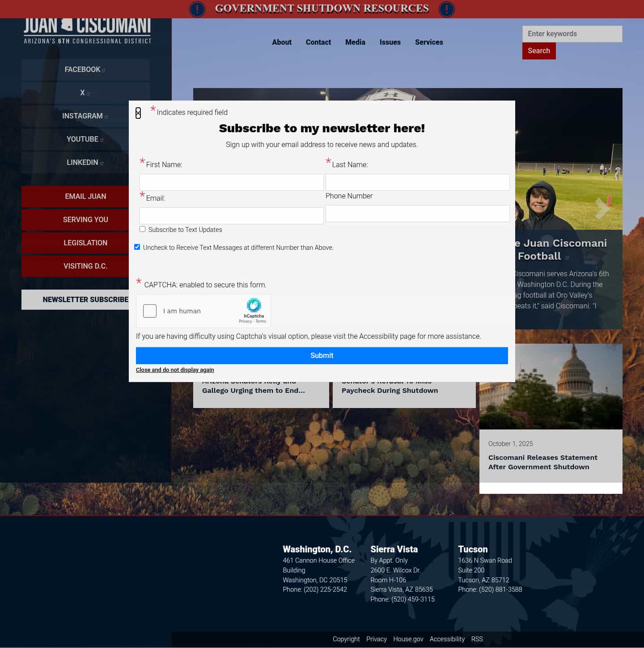Focus the Phone Number input field
644x648 pixels.
coord(418,214)
